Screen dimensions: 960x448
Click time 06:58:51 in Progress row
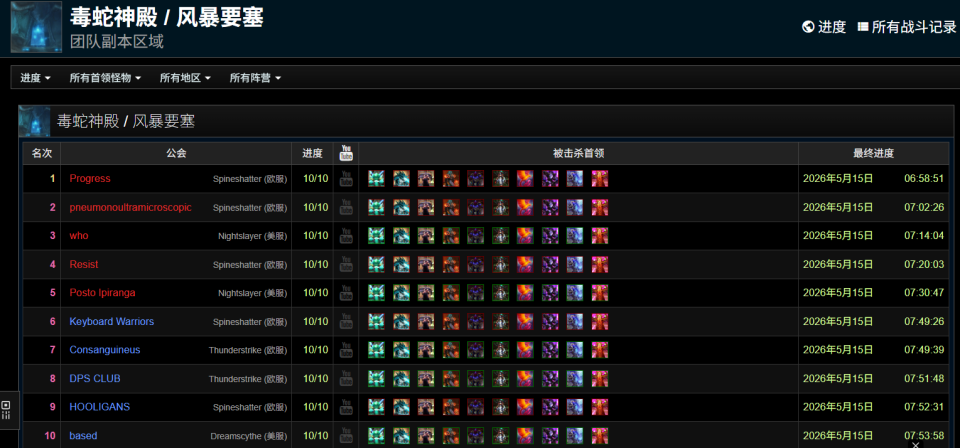click(x=924, y=179)
